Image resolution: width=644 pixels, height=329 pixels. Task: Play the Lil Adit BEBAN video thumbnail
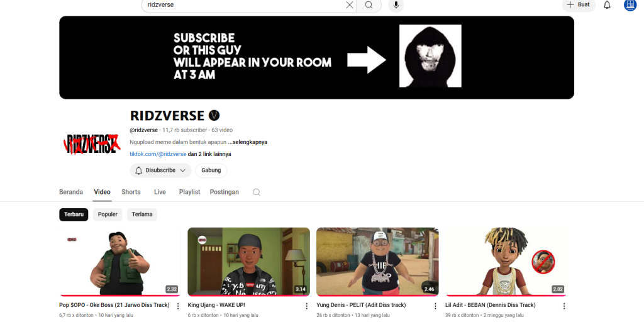coord(506,262)
